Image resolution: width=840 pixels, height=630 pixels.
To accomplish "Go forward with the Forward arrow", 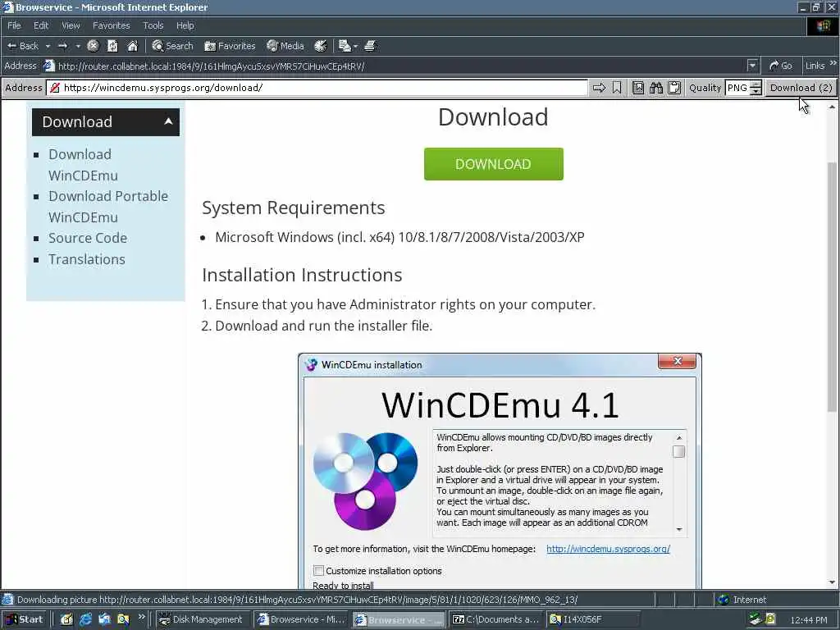I will coord(62,46).
